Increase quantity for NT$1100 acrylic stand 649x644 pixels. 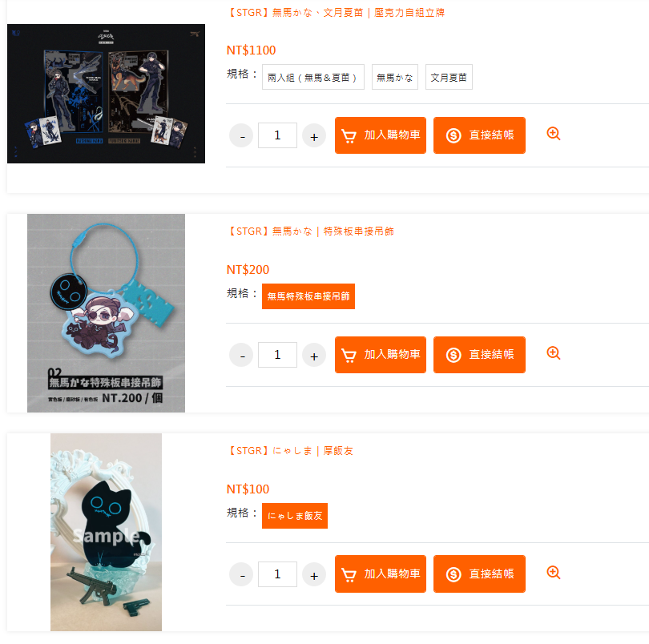(x=314, y=135)
